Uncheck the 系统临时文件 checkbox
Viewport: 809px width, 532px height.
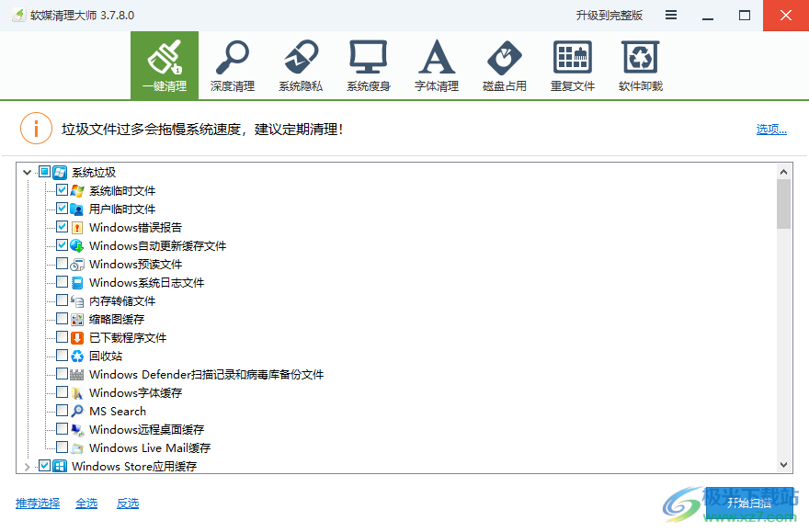point(62,190)
